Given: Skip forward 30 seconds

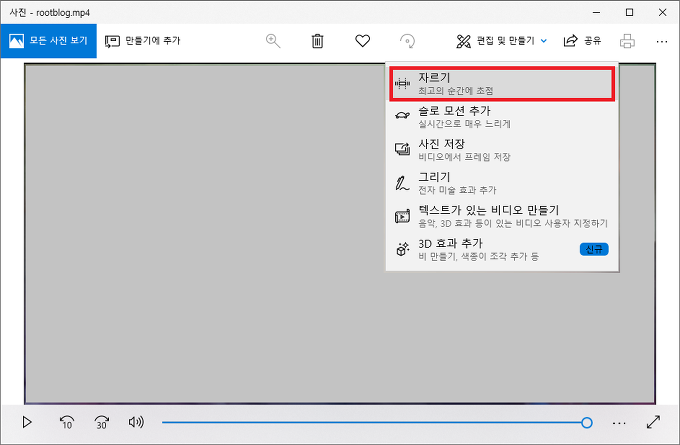Looking at the screenshot, I should 101,422.
